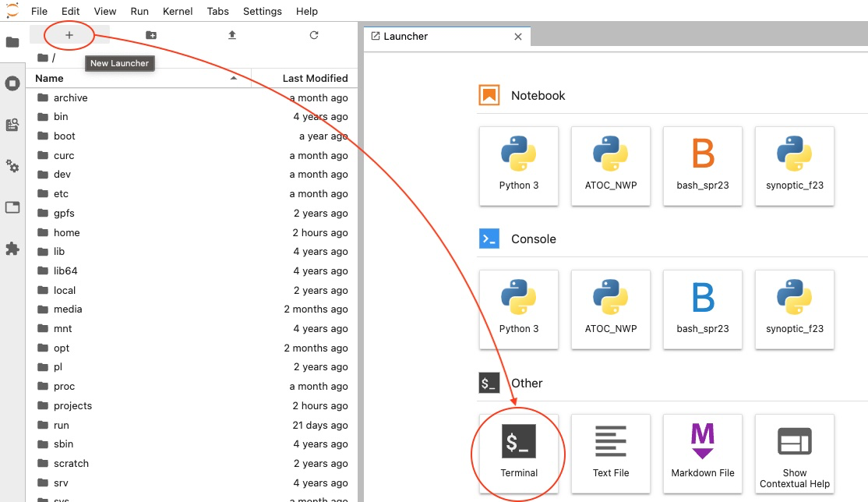Viewport: 868px width, 502px height.
Task: Start a synoptic_f23 console
Action: [795, 309]
